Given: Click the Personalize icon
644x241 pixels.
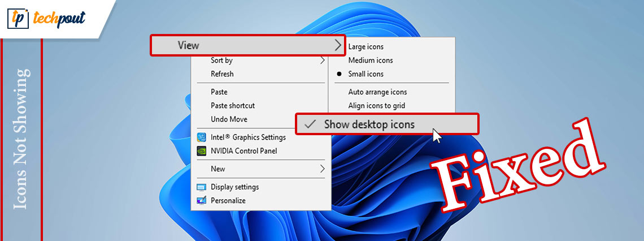Looking at the screenshot, I should click(202, 201).
